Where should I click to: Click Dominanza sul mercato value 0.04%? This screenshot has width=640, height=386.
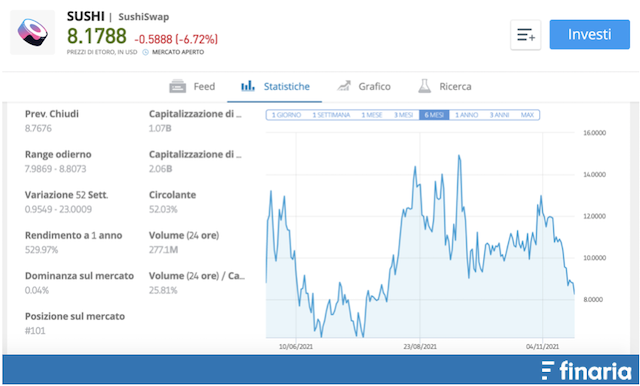tap(37, 291)
